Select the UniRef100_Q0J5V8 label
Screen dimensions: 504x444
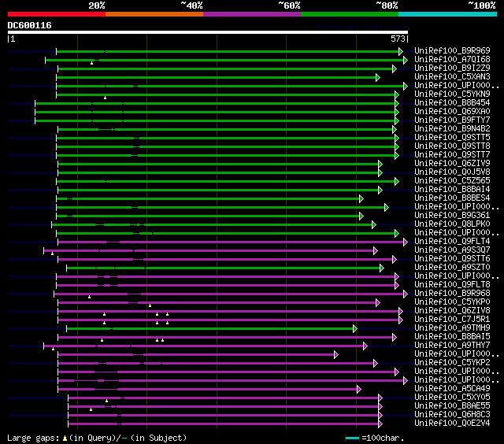tap(452, 172)
